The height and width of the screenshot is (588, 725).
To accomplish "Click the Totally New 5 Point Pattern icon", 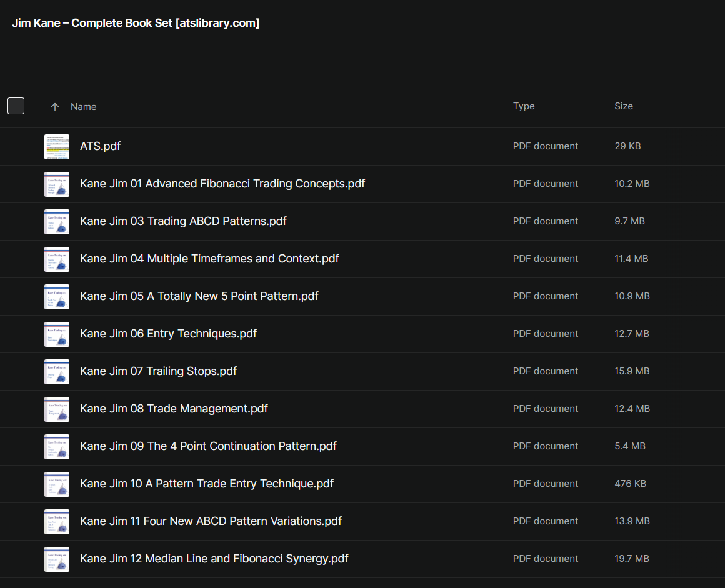I will [57, 297].
